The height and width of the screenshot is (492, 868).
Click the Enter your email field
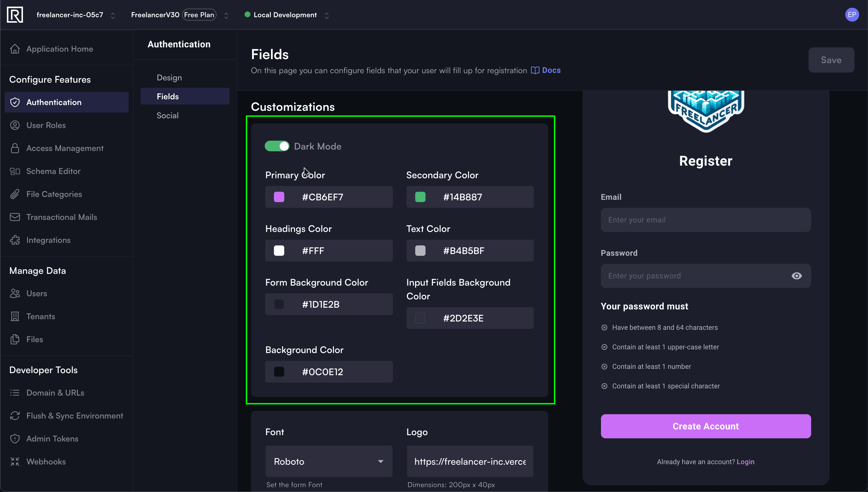point(706,220)
